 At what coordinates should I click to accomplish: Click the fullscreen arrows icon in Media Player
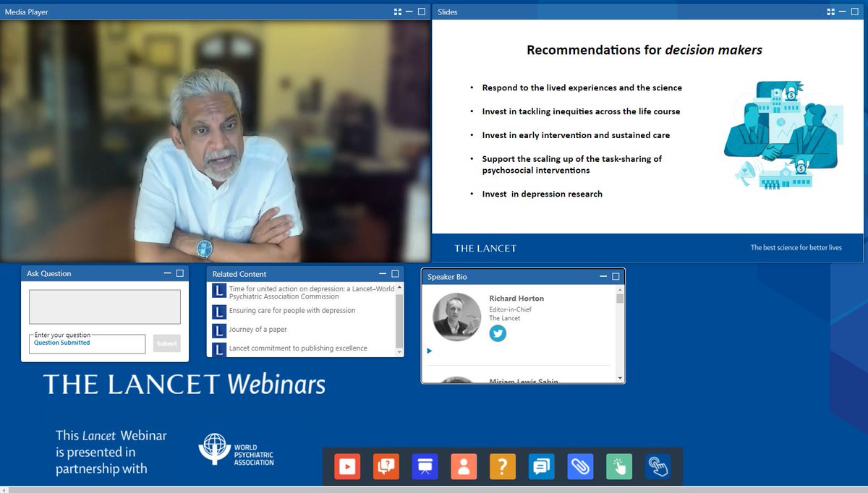(x=398, y=12)
